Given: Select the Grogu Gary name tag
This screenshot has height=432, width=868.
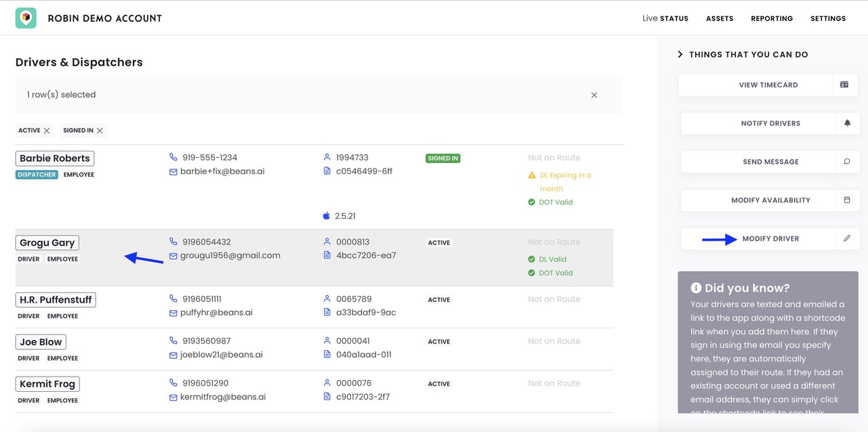Looking at the screenshot, I should tap(47, 243).
